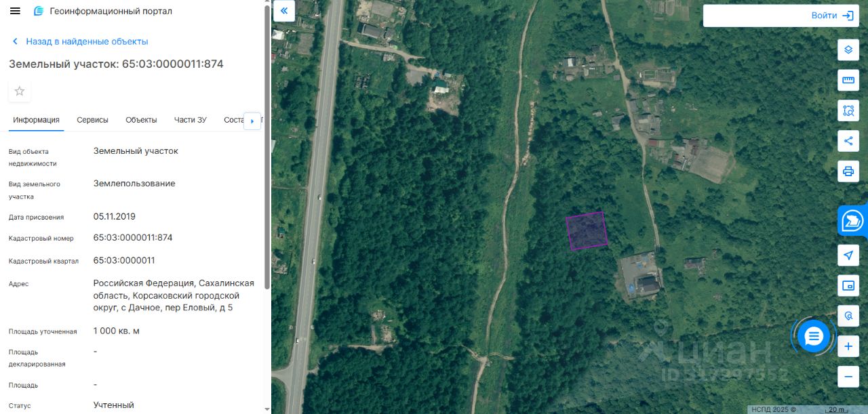Open the map layers panel
This screenshot has width=868, height=414.
pos(848,49)
